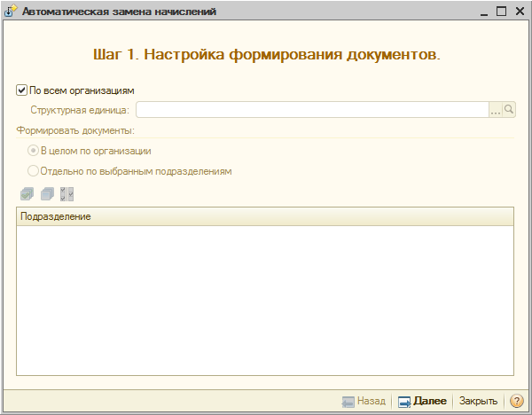Viewport: 532px width, 415px height.
Task: Click the empty subdivisions table area
Action: coord(265,300)
